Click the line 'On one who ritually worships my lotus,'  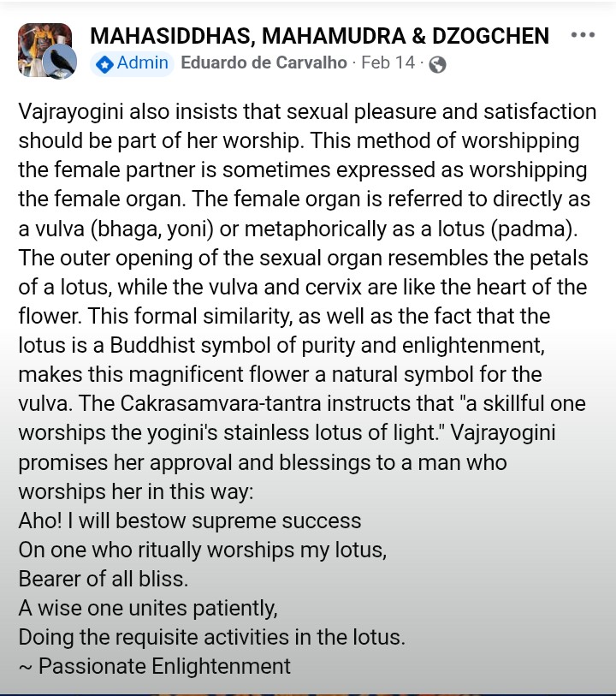point(203,550)
